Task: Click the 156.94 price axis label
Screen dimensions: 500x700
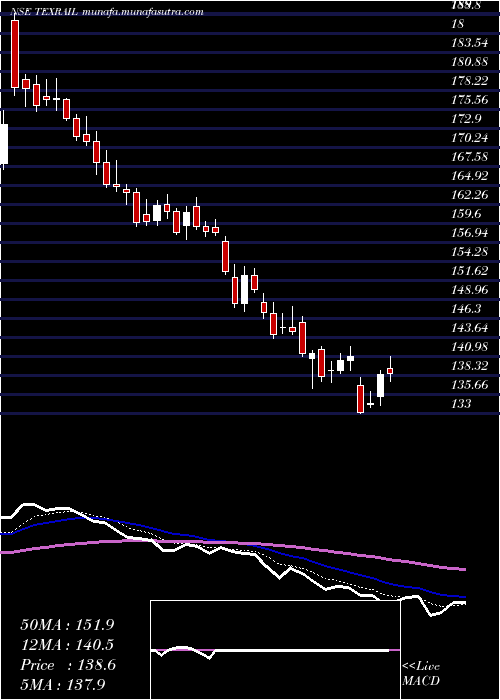Action: 470,233
